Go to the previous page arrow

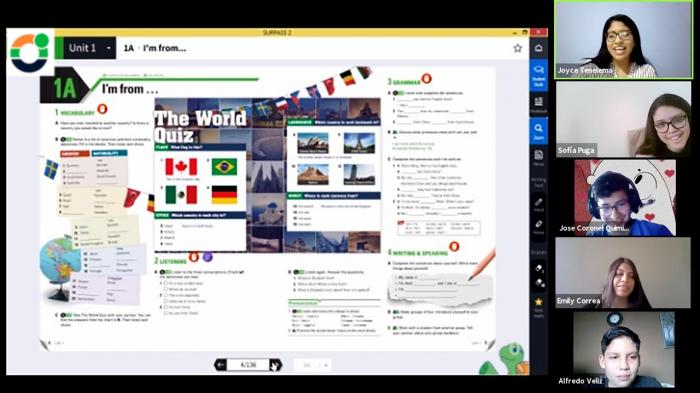coord(221,365)
